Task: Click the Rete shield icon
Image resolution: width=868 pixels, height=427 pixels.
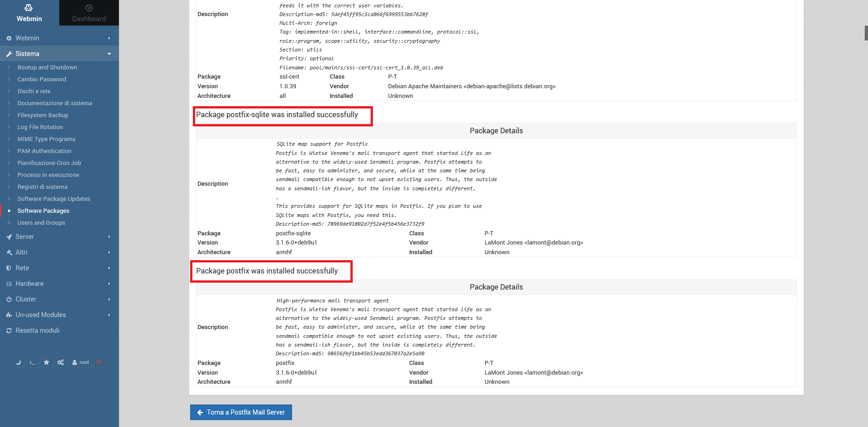Action: click(x=9, y=268)
